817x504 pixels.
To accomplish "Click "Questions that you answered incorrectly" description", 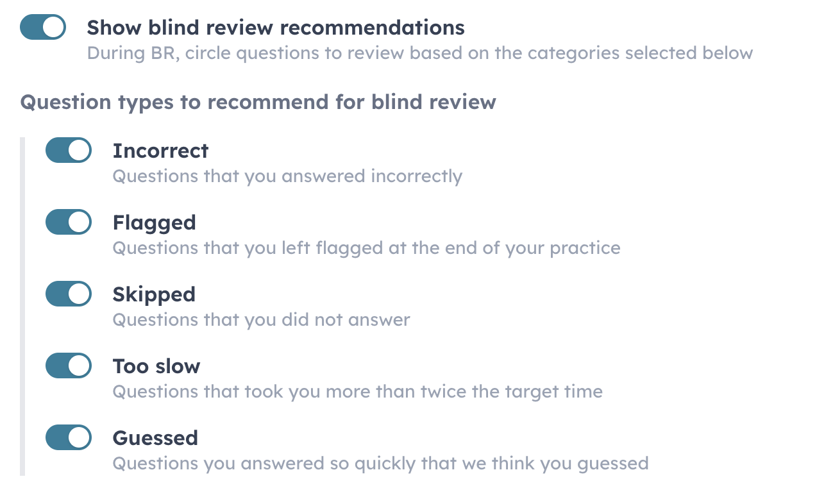I will pos(287,176).
